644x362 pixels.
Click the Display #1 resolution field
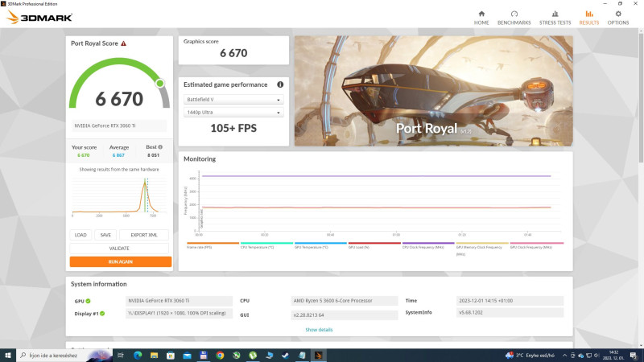179,313
